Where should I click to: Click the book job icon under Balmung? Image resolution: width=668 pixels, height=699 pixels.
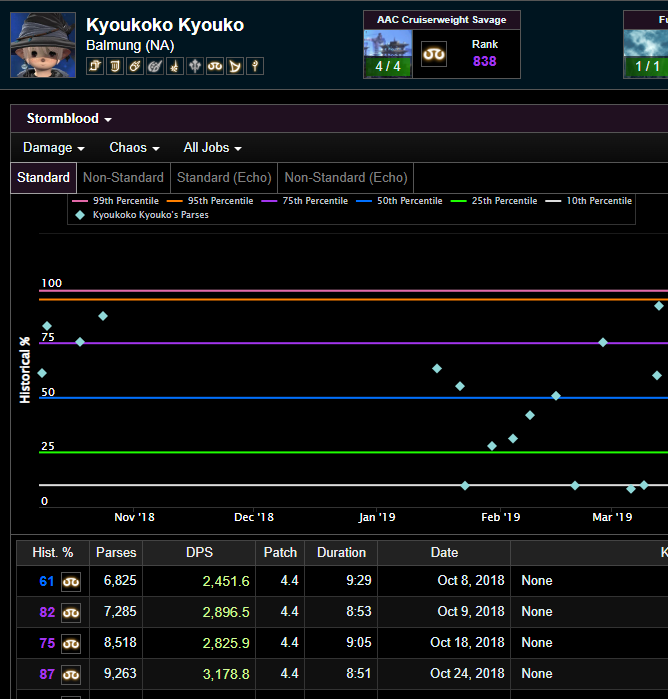95,66
